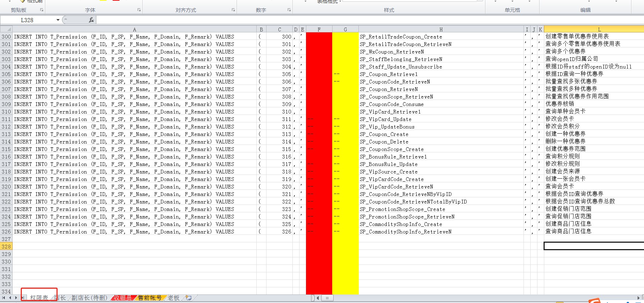644x303 pixels.
Task: Show the next sheet tab with the navigation arrow
Action: (x=16, y=298)
